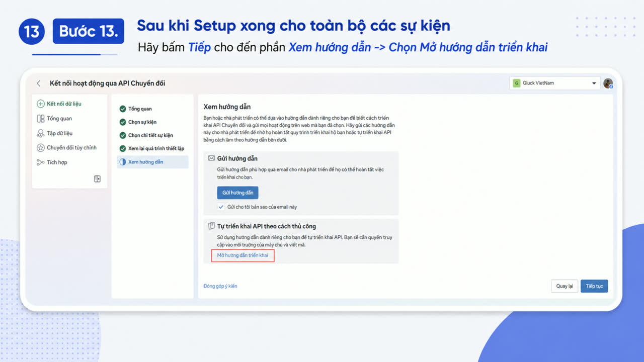Click the Tiếp tục button
This screenshot has height=362, width=644.
click(594, 286)
